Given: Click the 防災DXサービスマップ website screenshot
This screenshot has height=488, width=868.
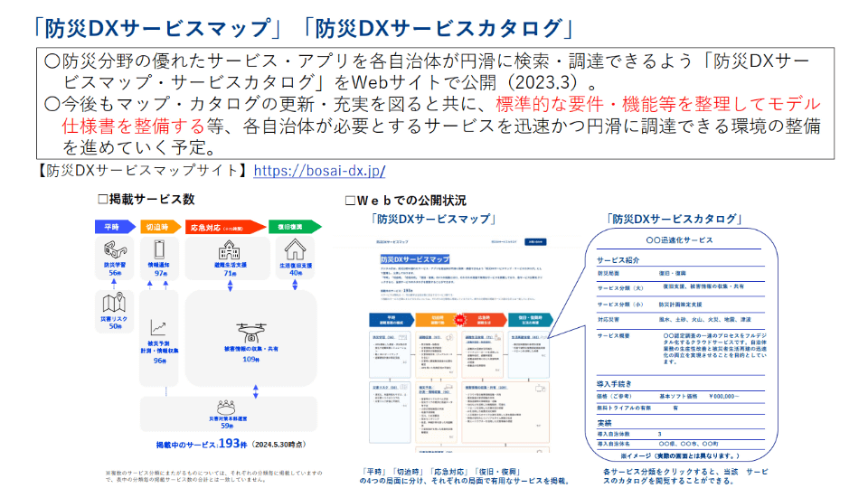Looking at the screenshot, I should tap(460, 345).
